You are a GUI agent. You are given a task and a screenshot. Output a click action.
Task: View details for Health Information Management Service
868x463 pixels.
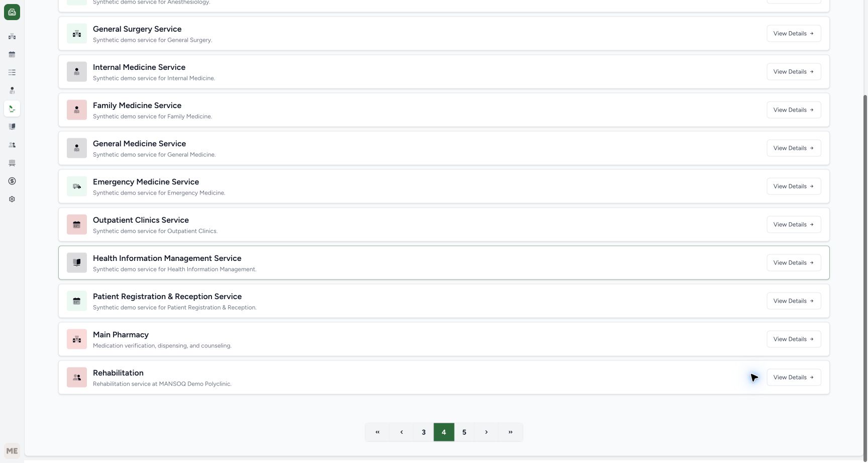(x=794, y=263)
